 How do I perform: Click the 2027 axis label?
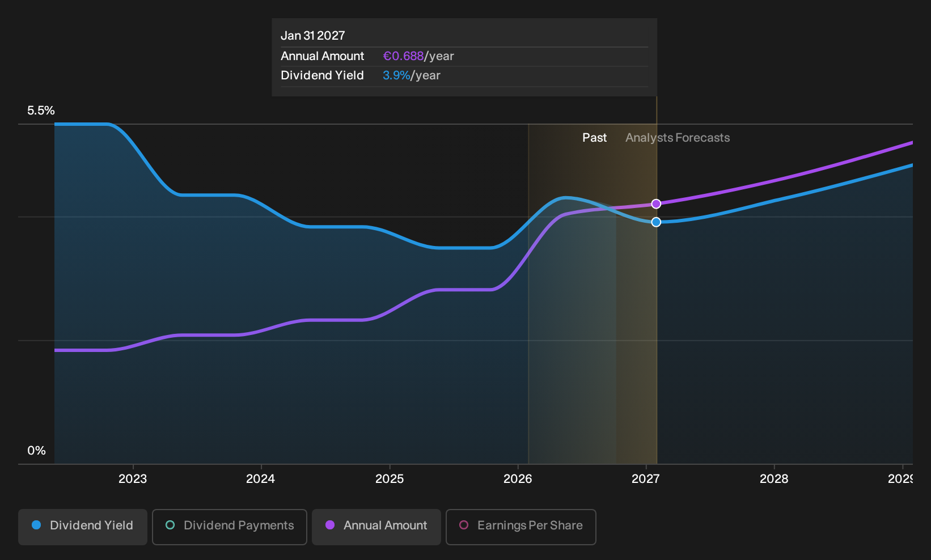coord(646,479)
